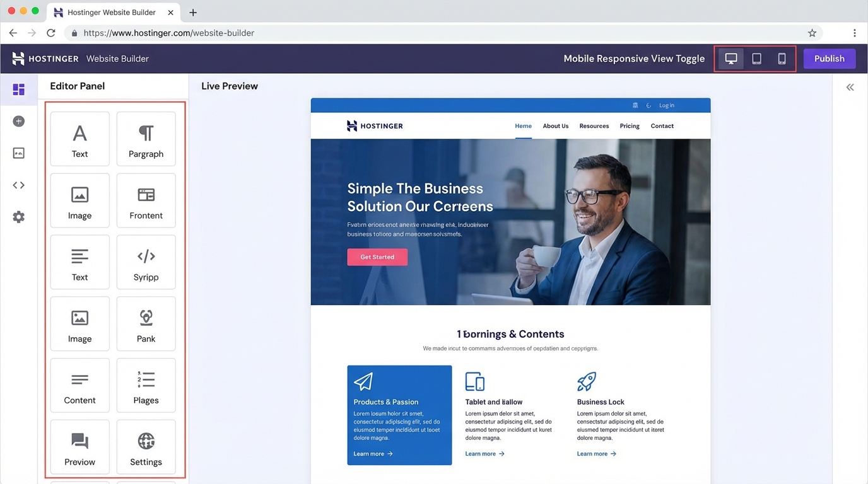The height and width of the screenshot is (484, 868).
Task: Switch to tablet responsive view
Action: tap(756, 58)
